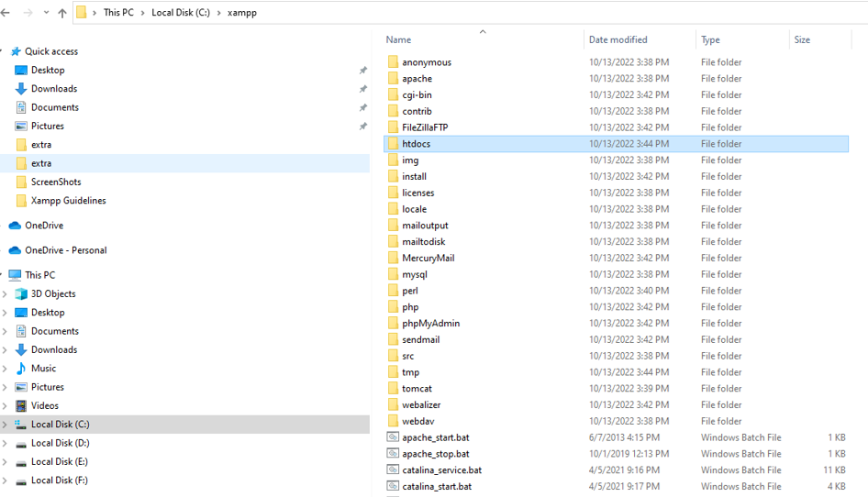This screenshot has height=497, width=868.
Task: Select the webalizer folder
Action: click(x=421, y=405)
